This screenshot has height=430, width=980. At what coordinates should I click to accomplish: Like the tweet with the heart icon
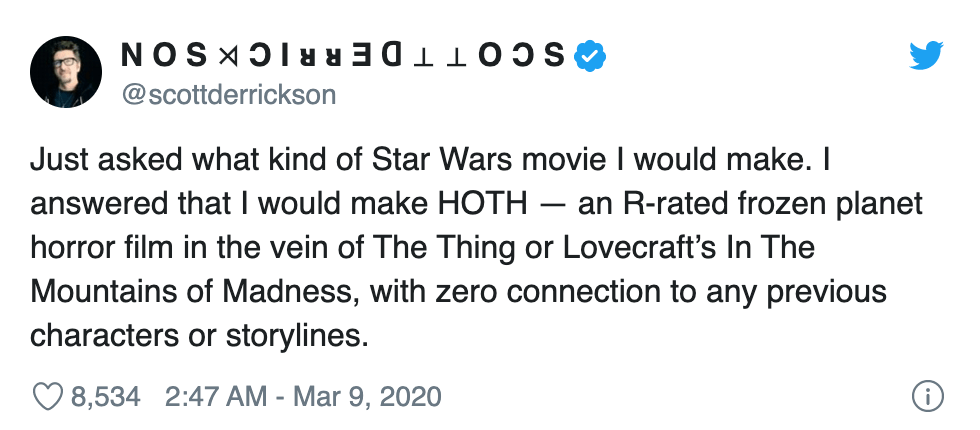[x=47, y=397]
